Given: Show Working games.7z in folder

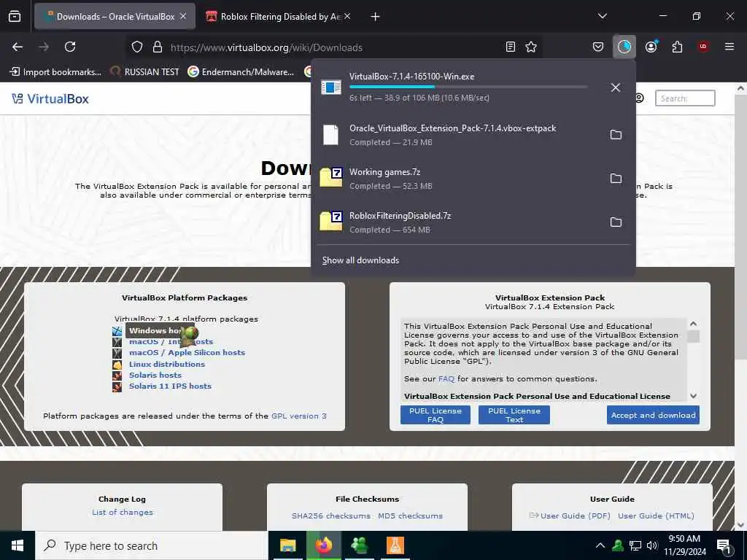Looking at the screenshot, I should tap(616, 179).
